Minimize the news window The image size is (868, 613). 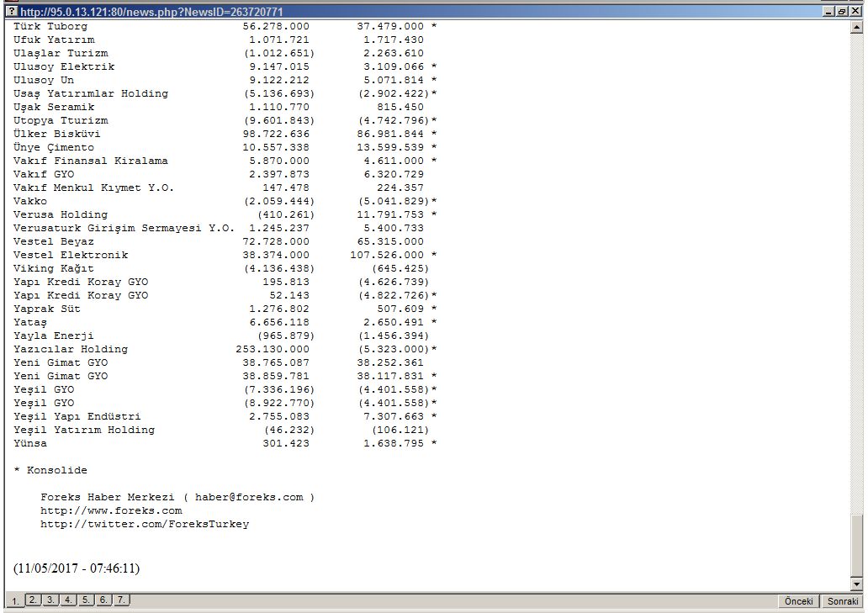828,11
